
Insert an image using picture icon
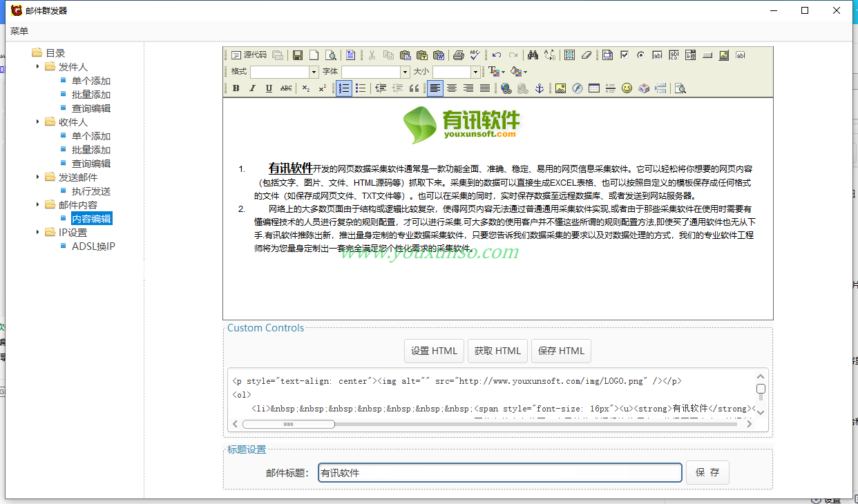pyautogui.click(x=560, y=88)
